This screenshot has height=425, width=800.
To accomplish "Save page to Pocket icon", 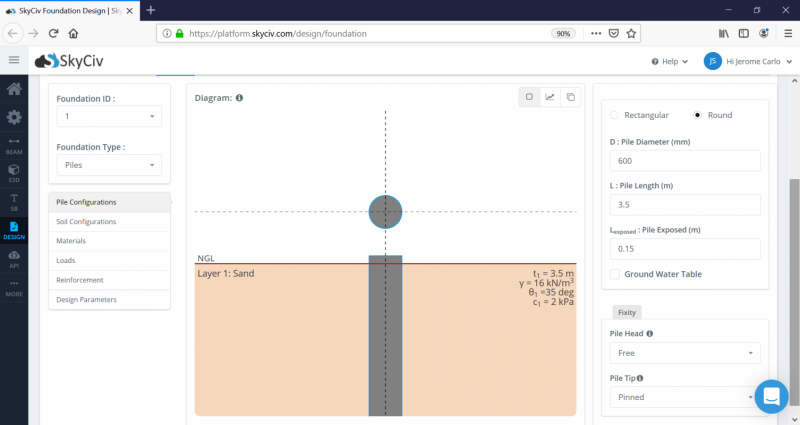I will point(614,34).
